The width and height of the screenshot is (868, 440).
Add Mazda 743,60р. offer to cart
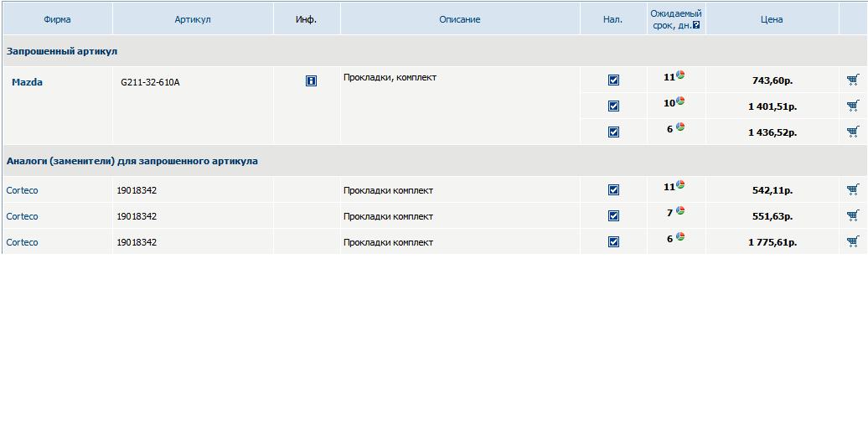pyautogui.click(x=853, y=80)
